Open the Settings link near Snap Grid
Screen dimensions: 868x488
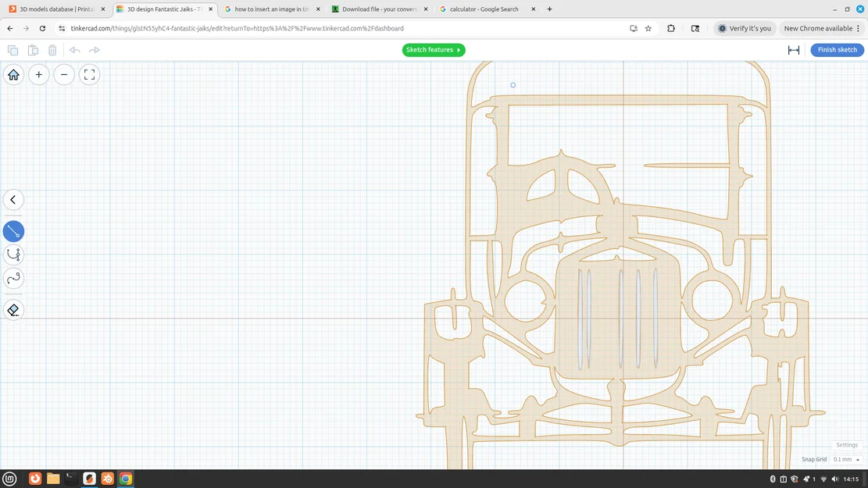pos(846,445)
